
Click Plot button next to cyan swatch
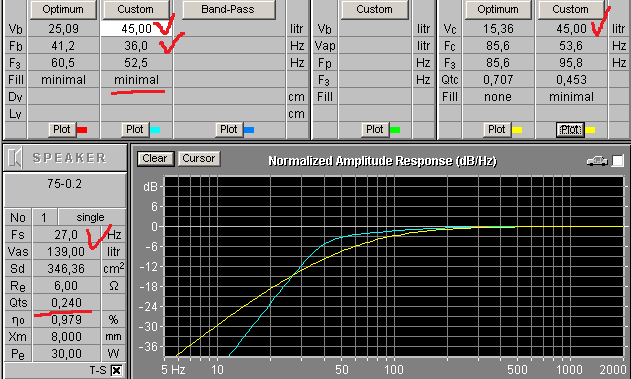pos(134,130)
